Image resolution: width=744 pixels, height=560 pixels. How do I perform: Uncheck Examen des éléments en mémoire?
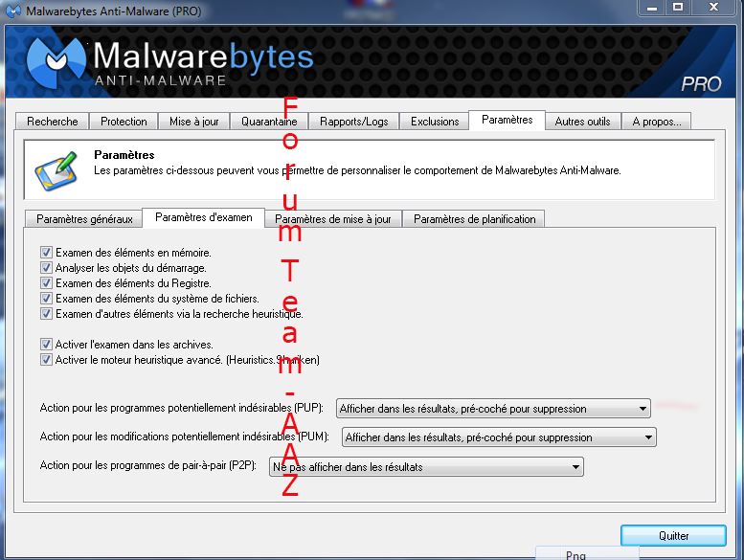(x=46, y=253)
